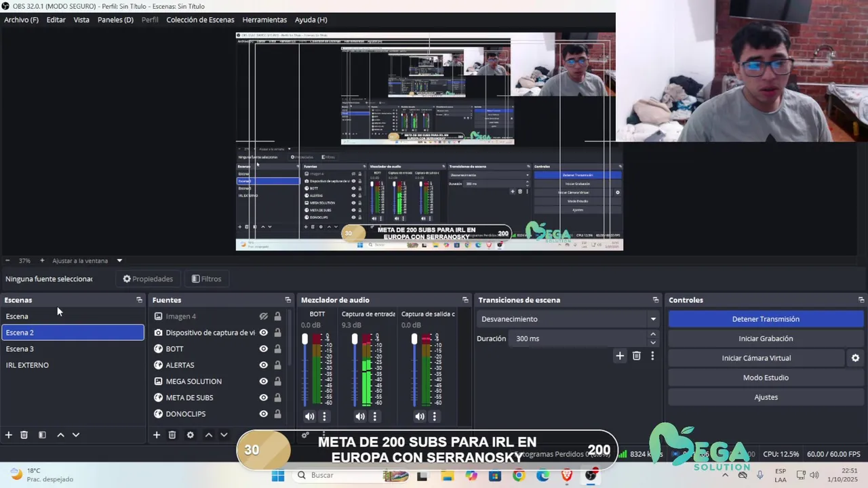Screen dimensions: 868x488
Task: Move scene up in Escenas toolbar
Action: [x=60, y=435]
